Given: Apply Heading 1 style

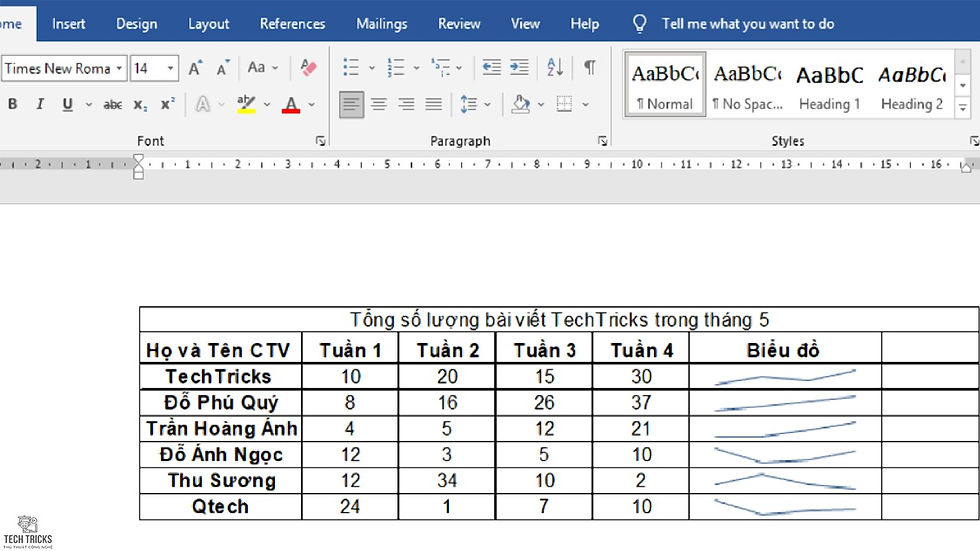Looking at the screenshot, I should tap(830, 84).
